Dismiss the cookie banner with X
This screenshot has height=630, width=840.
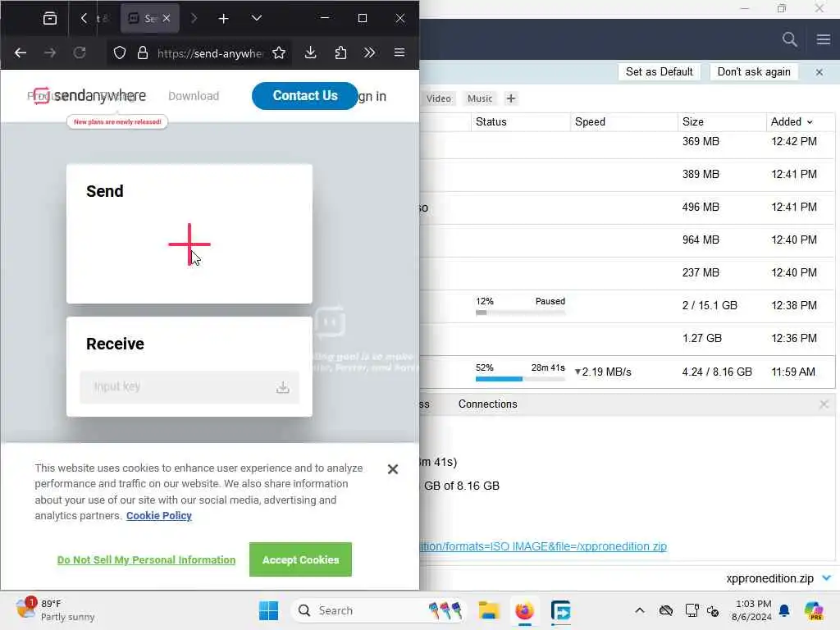click(x=393, y=469)
